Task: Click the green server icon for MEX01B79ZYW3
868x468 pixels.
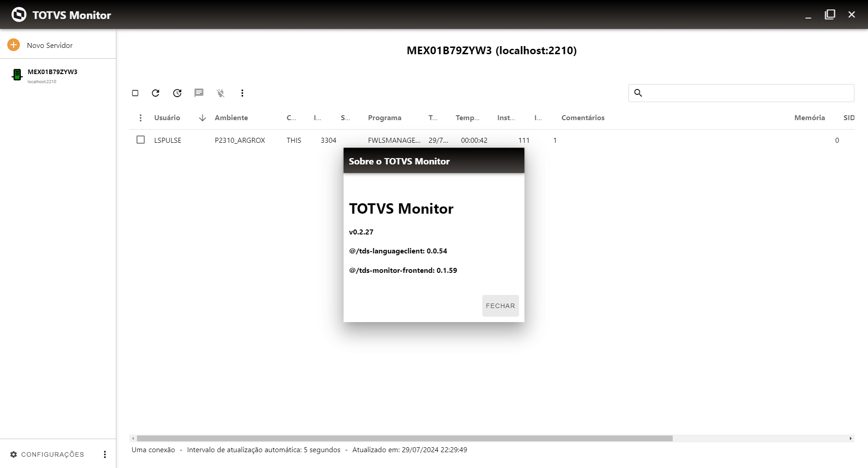Action: coord(17,75)
